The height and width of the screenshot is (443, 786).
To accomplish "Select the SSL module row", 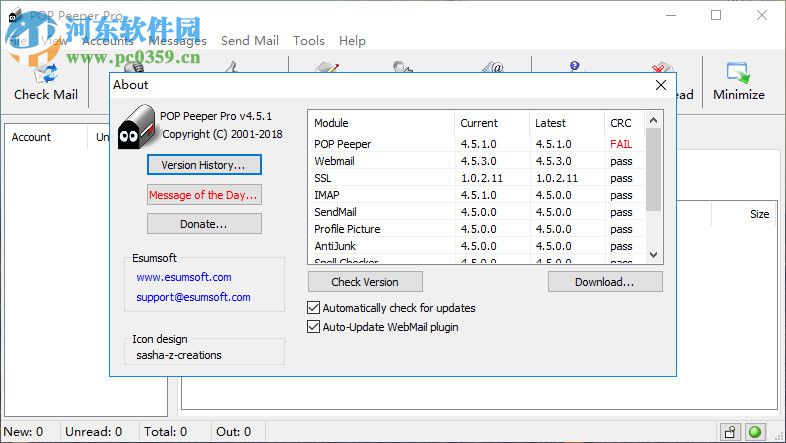I will pos(477,178).
